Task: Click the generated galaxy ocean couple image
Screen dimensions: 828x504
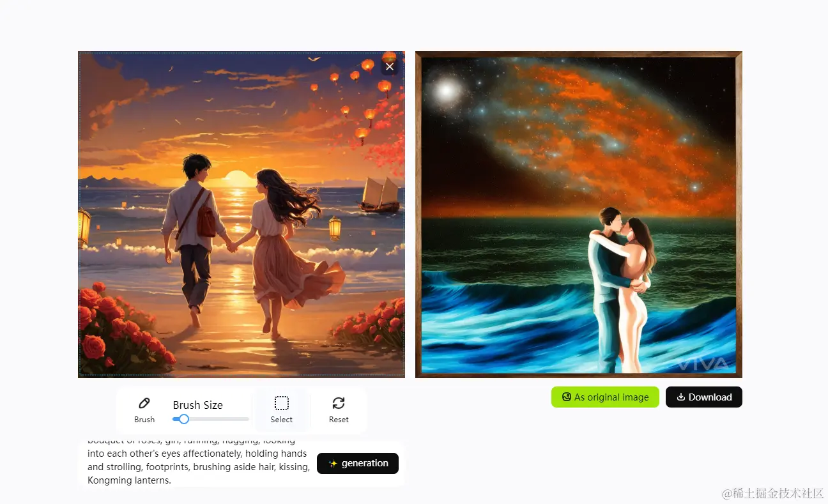Action: click(579, 215)
